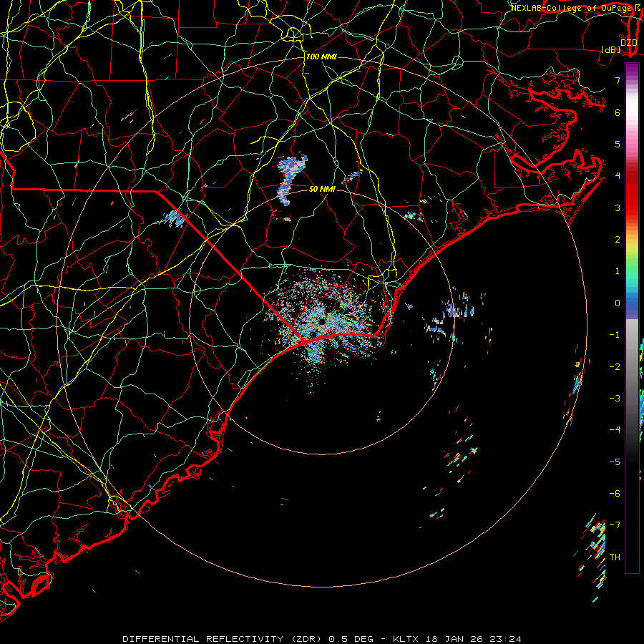Viewport: 644px width, 644px height.
Task: Click the large purple echo above the 50 NMI label
Action: tap(291, 178)
